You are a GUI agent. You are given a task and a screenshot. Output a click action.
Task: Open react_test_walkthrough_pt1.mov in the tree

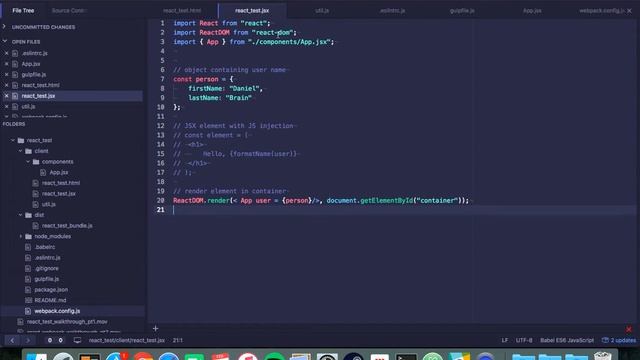coord(67,321)
